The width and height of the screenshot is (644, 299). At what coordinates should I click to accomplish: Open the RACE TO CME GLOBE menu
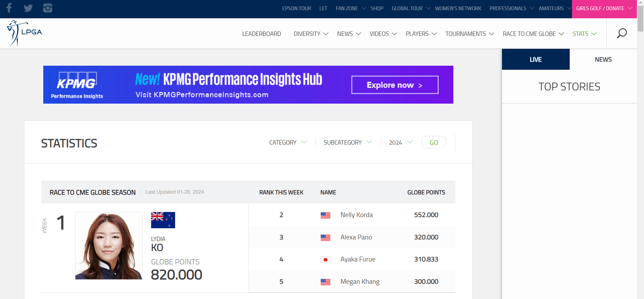click(533, 34)
